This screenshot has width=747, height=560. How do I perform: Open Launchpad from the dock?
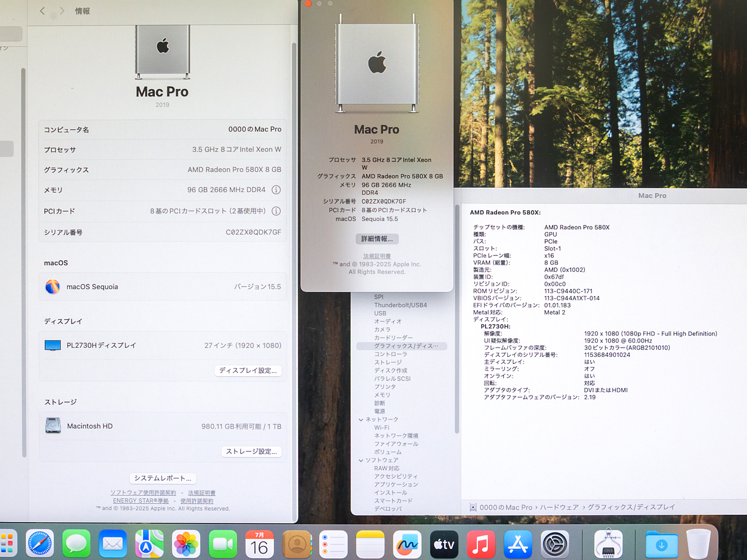click(x=7, y=544)
